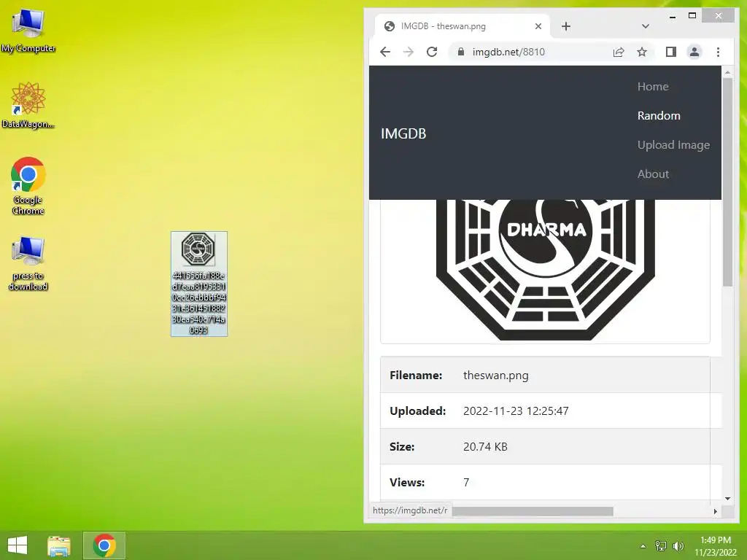The image size is (747, 560).
Task: Open the Random image menu item
Action: point(659,115)
